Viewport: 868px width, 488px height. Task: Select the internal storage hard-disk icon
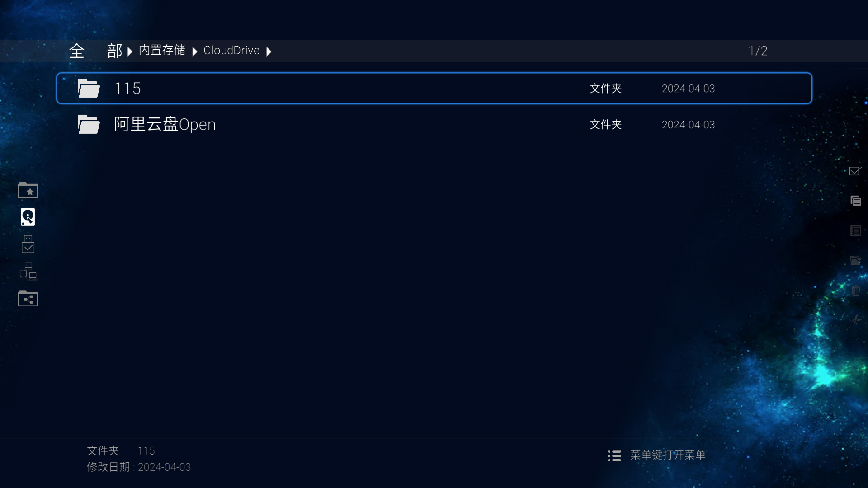click(28, 217)
